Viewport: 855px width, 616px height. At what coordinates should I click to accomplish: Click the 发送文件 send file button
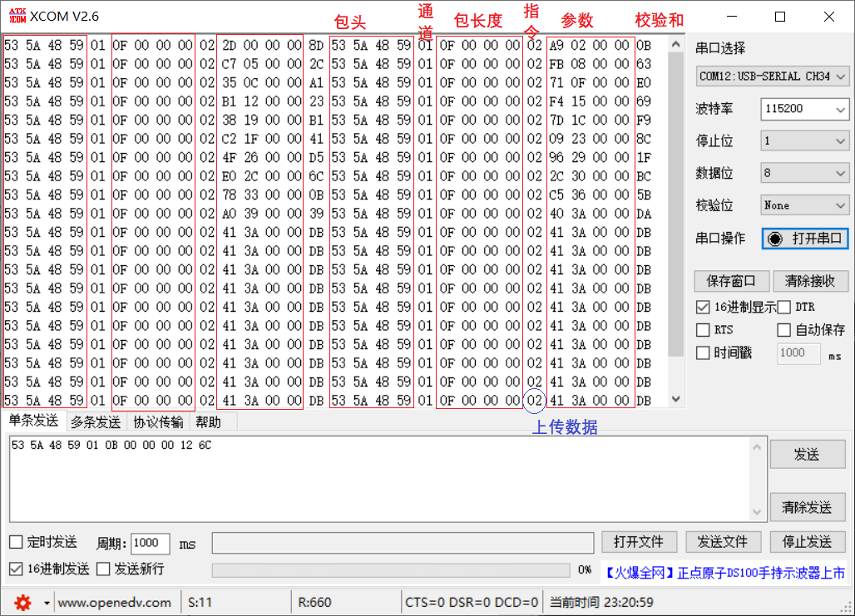[723, 542]
